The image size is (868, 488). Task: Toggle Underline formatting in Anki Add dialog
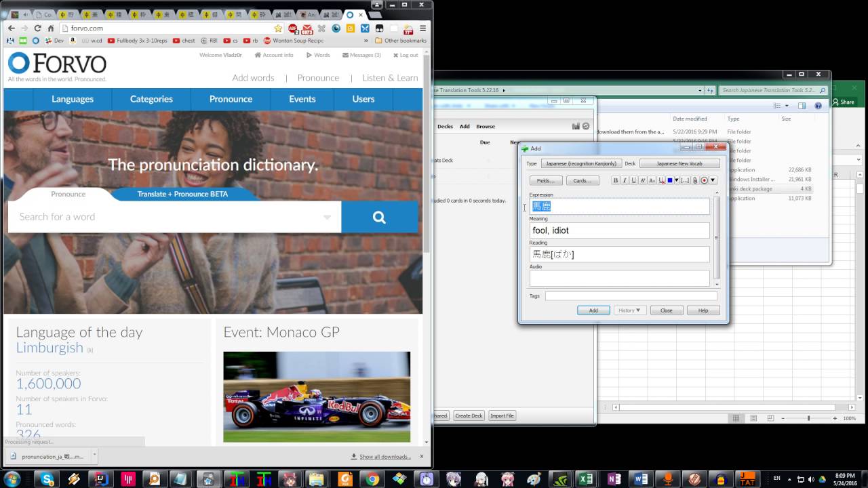tap(633, 180)
